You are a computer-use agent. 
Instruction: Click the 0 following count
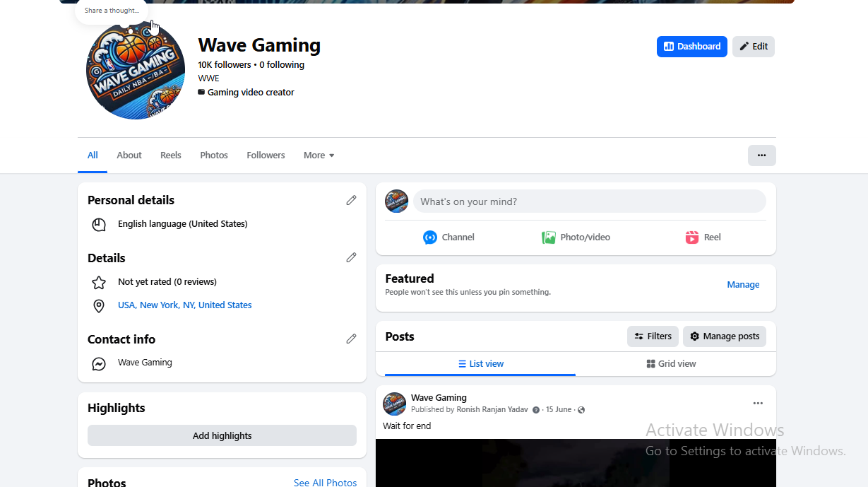tap(282, 65)
